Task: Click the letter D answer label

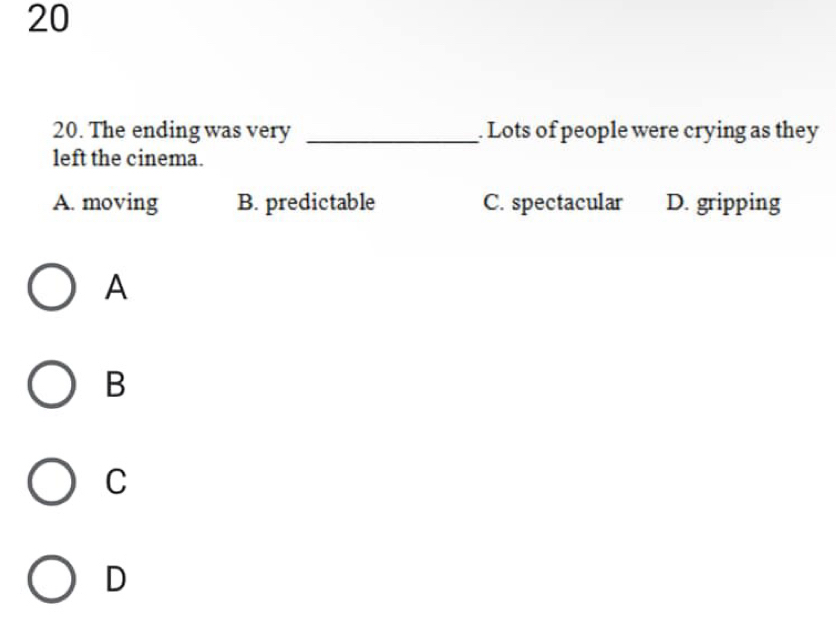Action: point(116,579)
